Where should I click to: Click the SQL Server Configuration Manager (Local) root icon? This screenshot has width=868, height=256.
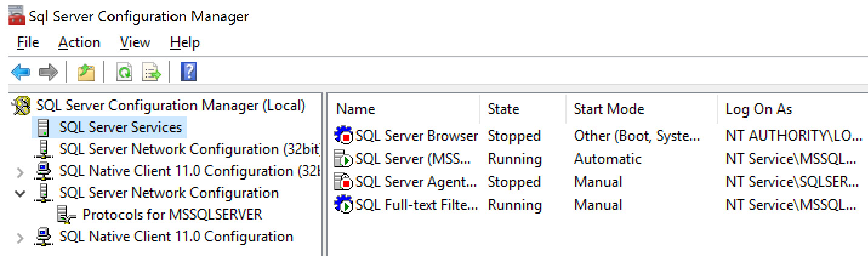pyautogui.click(x=21, y=106)
